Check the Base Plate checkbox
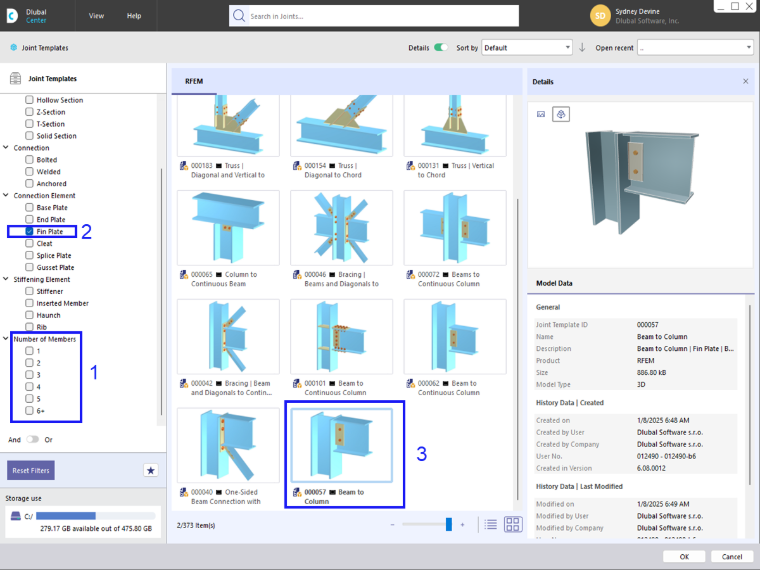Viewport: 760px width, 570px height. 30,207
